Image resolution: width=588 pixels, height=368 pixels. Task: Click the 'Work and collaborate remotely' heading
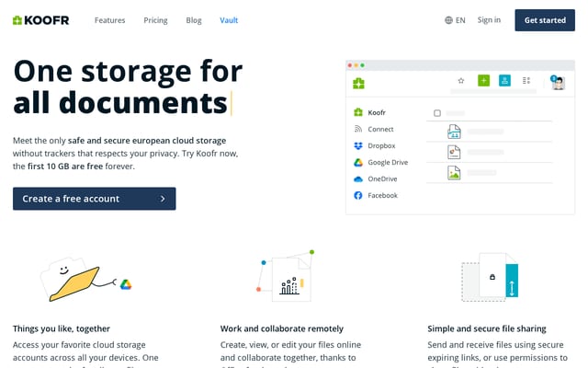click(282, 328)
